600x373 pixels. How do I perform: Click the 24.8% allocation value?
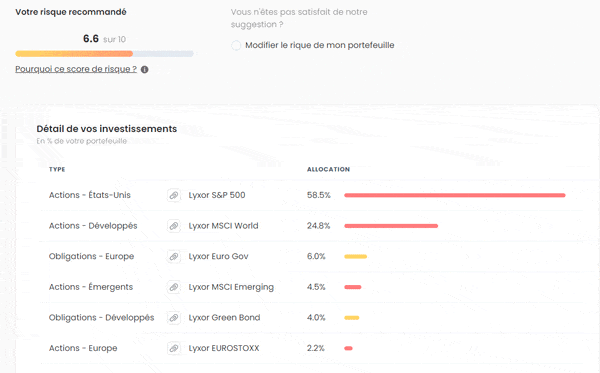pos(318,226)
